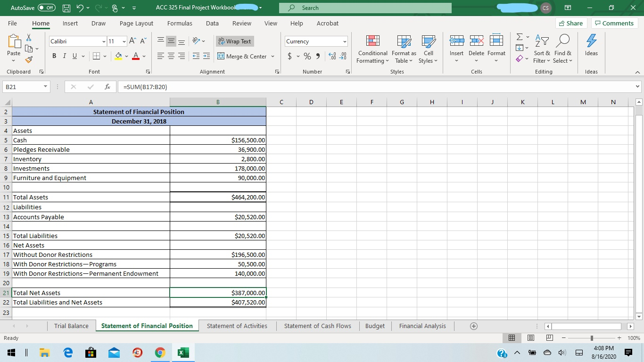Toggle Underline formatting
The image size is (644, 362).
(x=74, y=57)
